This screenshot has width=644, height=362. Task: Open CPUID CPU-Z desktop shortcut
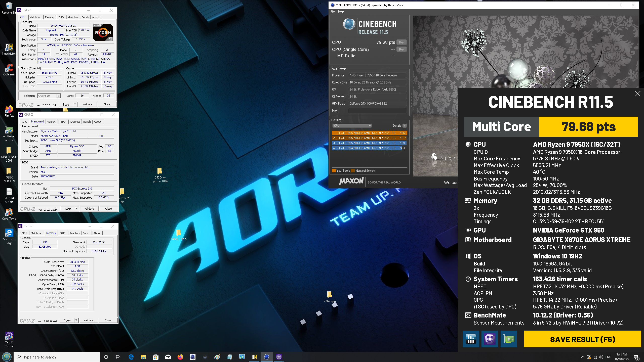[x=9, y=340]
